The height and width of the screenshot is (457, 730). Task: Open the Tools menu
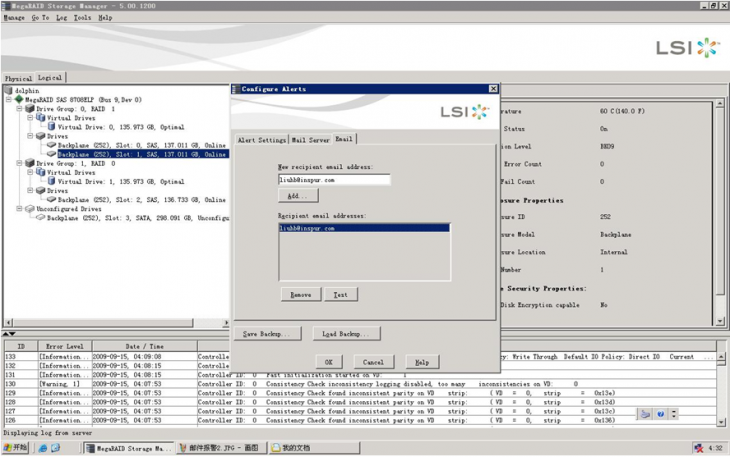click(x=82, y=18)
